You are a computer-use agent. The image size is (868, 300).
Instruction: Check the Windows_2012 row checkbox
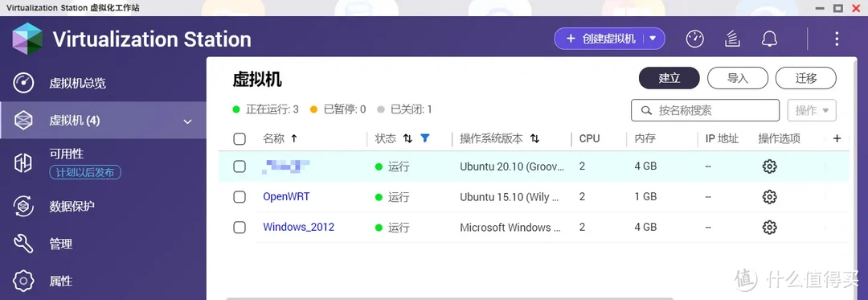240,227
